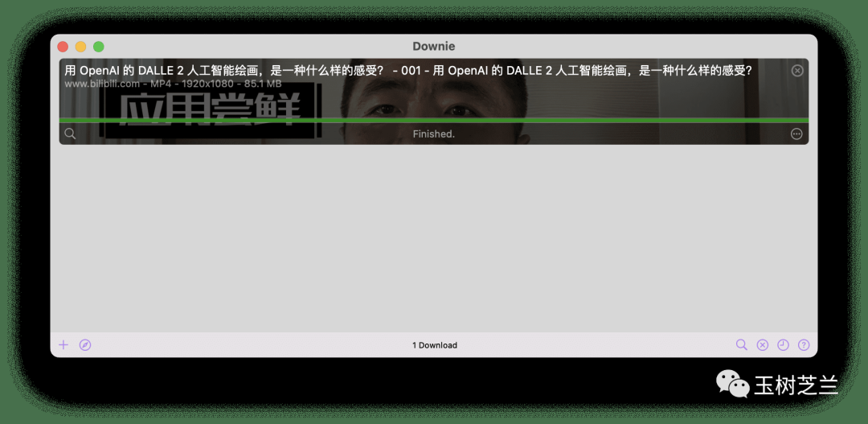Reveal downloaded file with magnifier icon in row
Image resolution: width=868 pixels, height=424 pixels.
(70, 134)
